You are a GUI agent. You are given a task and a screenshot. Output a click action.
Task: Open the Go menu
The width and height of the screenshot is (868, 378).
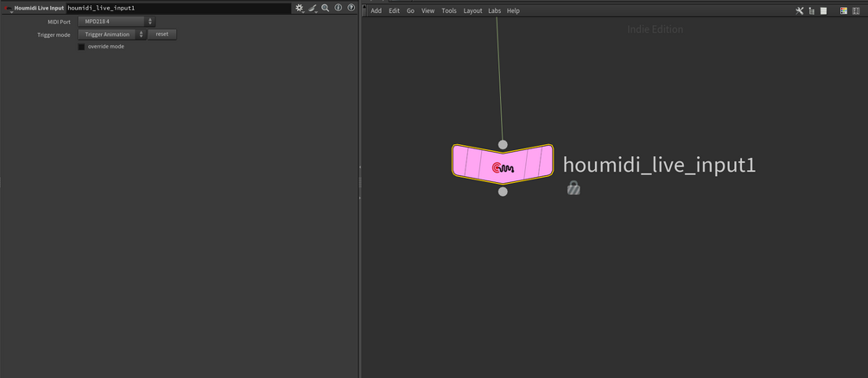tap(410, 11)
